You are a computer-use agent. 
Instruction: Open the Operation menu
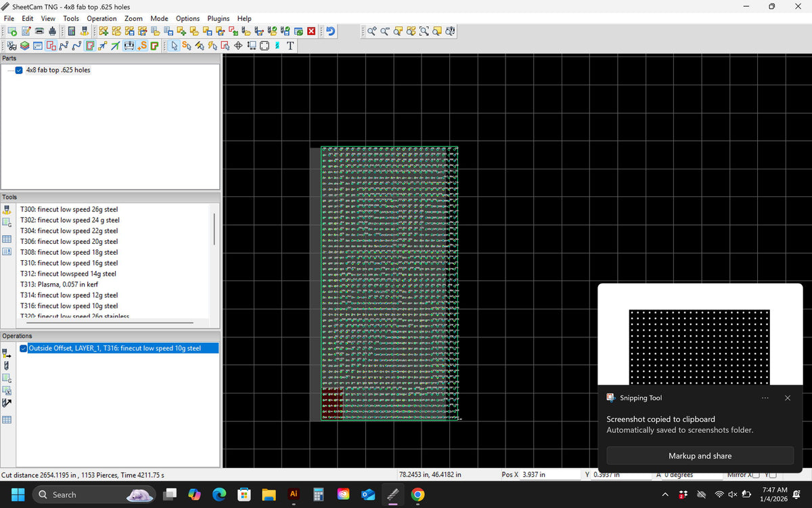coord(101,18)
